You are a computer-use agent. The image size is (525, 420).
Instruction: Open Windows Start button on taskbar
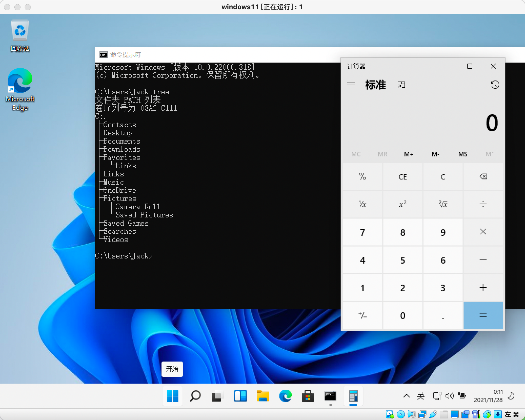pyautogui.click(x=173, y=396)
